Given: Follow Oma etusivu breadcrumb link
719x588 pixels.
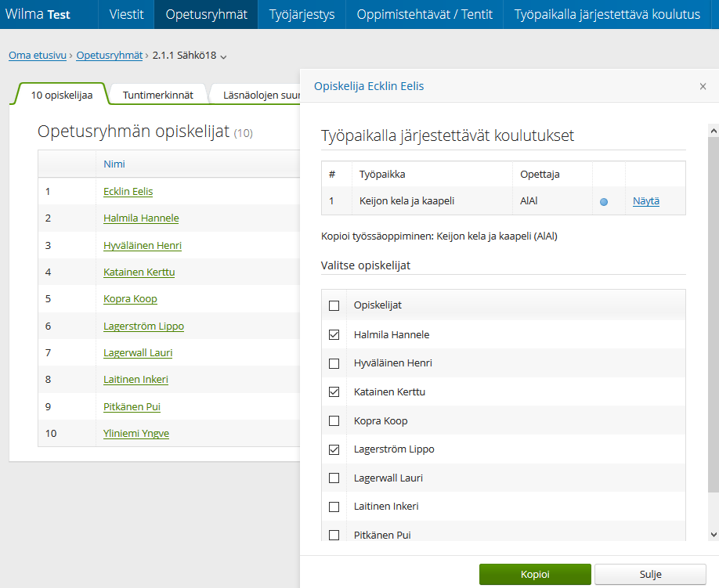Looking at the screenshot, I should pos(38,55).
